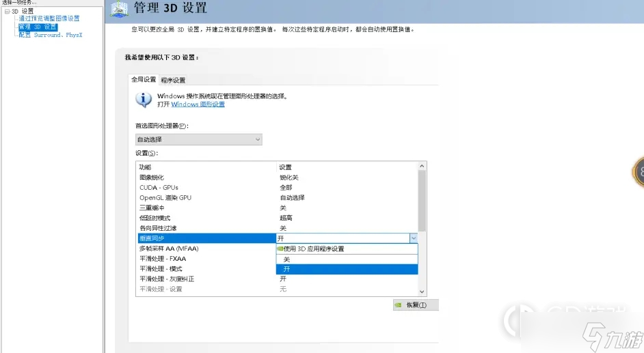Image resolution: width=644 pixels, height=353 pixels.
Task: Click the settings list scrollbar thumb
Action: click(422, 201)
